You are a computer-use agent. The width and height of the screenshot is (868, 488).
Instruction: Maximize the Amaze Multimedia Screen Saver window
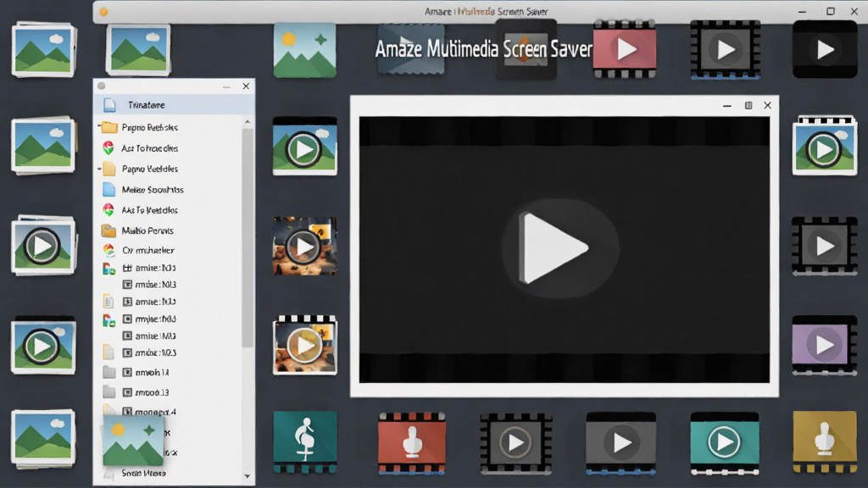point(831,11)
